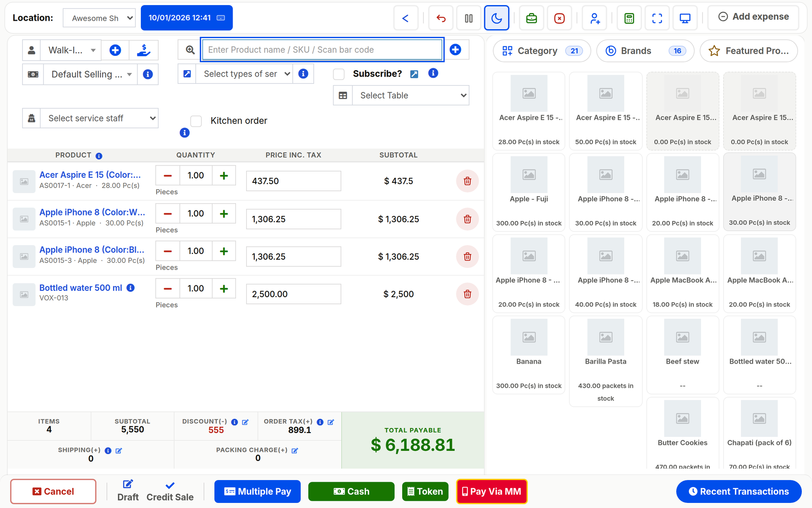Screen dimensions: 812x508
Task: Click the Add expense button
Action: click(x=753, y=17)
